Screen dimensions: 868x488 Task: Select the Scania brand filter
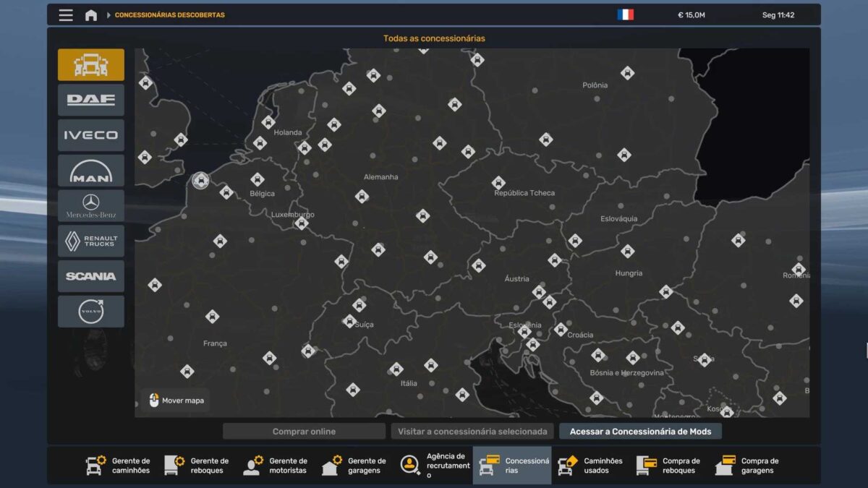click(91, 276)
